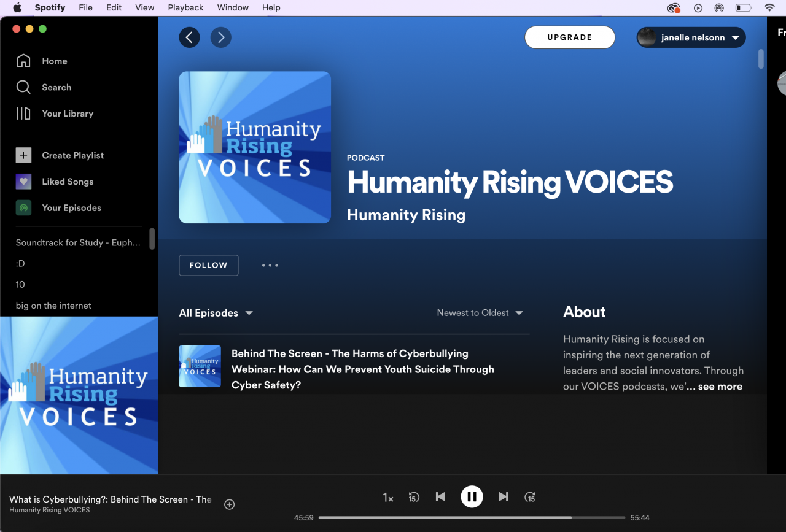The width and height of the screenshot is (786, 532).
Task: Click the Humanity Rising VOICES link in player bar
Action: (50, 510)
